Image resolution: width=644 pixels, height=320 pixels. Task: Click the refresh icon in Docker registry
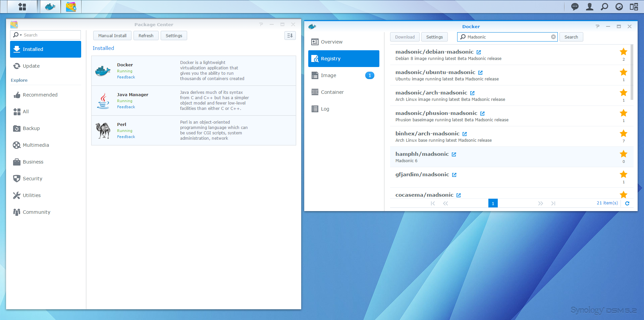tap(627, 203)
